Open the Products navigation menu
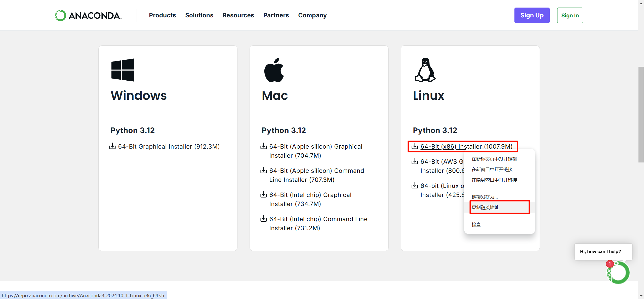The width and height of the screenshot is (644, 299). click(x=162, y=15)
